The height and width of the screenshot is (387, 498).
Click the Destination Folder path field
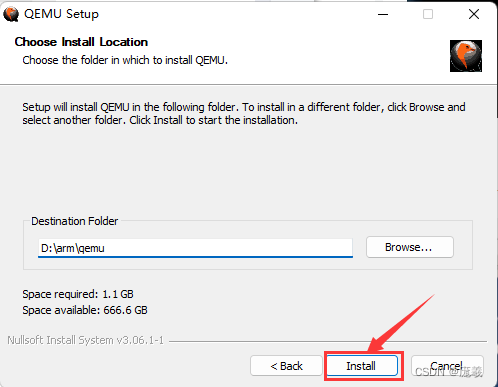coord(195,248)
